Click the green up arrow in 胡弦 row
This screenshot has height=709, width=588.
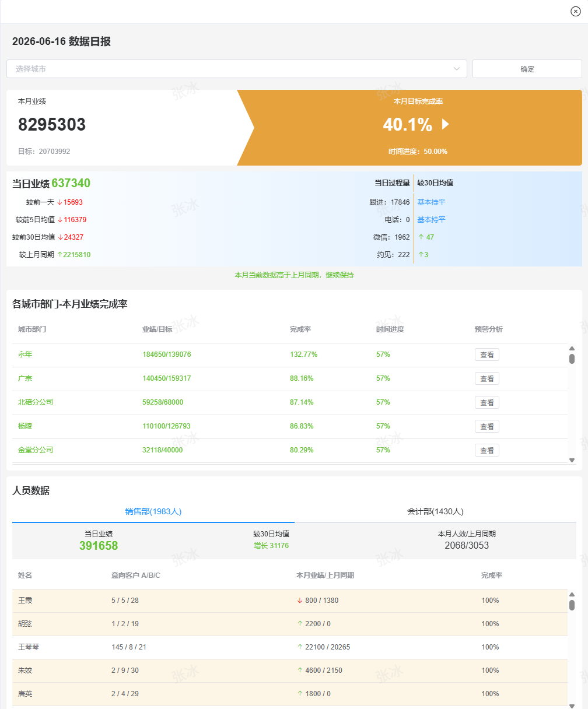coord(300,624)
